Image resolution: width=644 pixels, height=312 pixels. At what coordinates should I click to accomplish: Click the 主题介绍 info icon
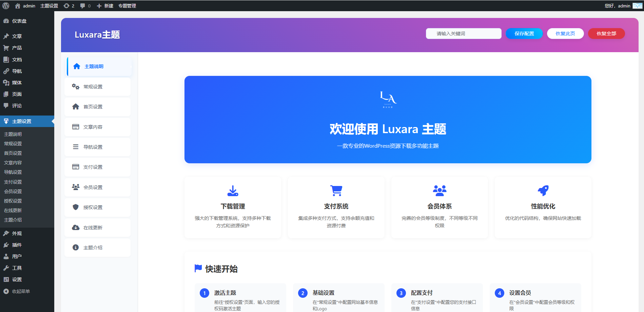(75, 247)
